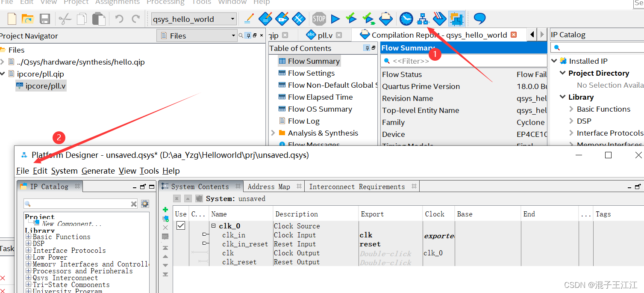The image size is (644, 293).
Task: Open the Platform Designer Generate menu
Action: (98, 171)
